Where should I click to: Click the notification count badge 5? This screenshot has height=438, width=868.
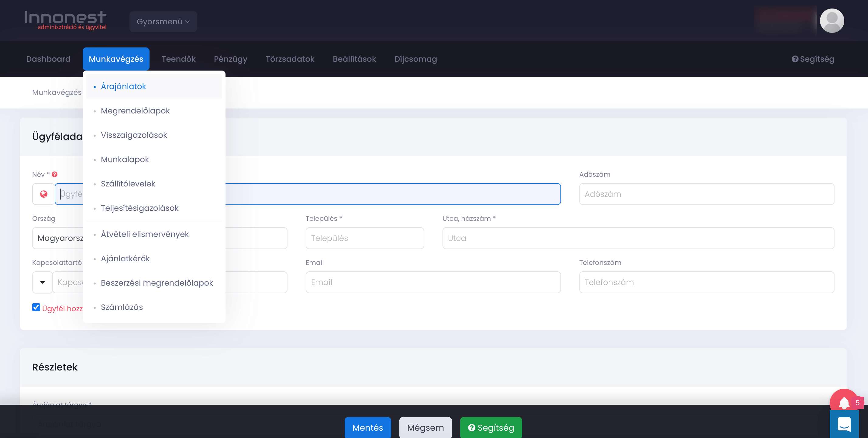click(857, 403)
